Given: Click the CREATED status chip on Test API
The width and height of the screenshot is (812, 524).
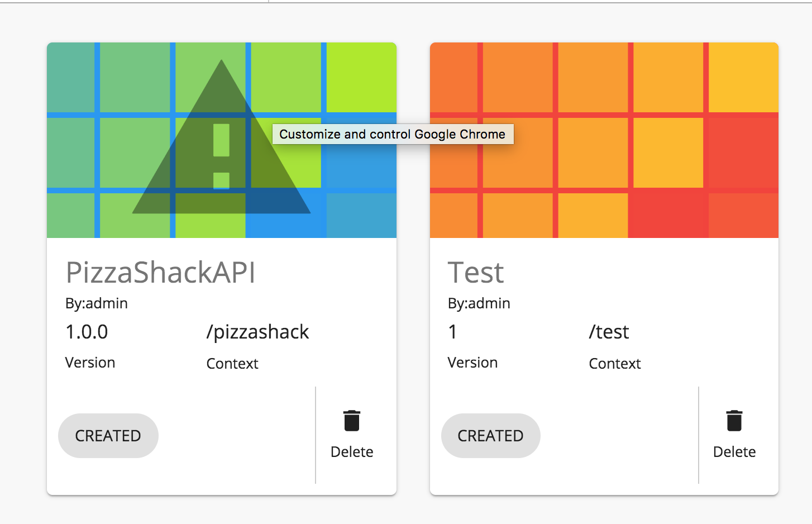Looking at the screenshot, I should 490,436.
